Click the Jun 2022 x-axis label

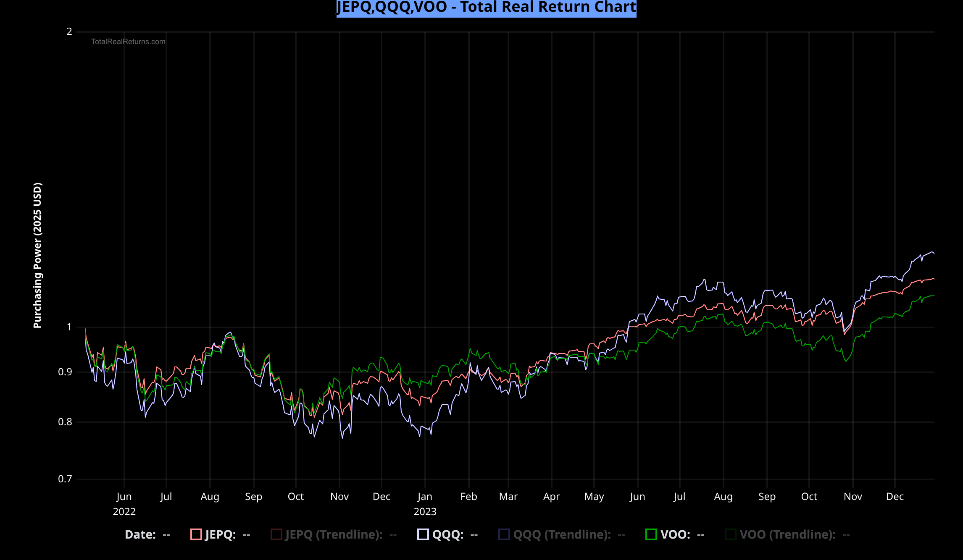[124, 504]
